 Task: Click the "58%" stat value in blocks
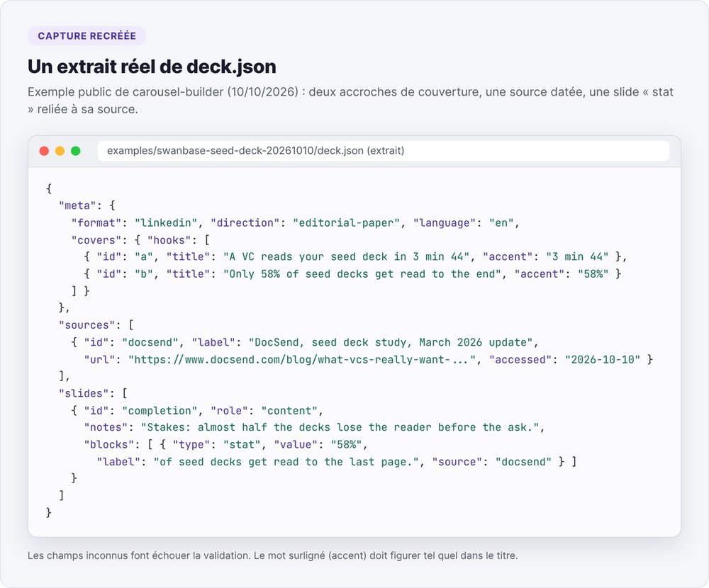point(347,445)
